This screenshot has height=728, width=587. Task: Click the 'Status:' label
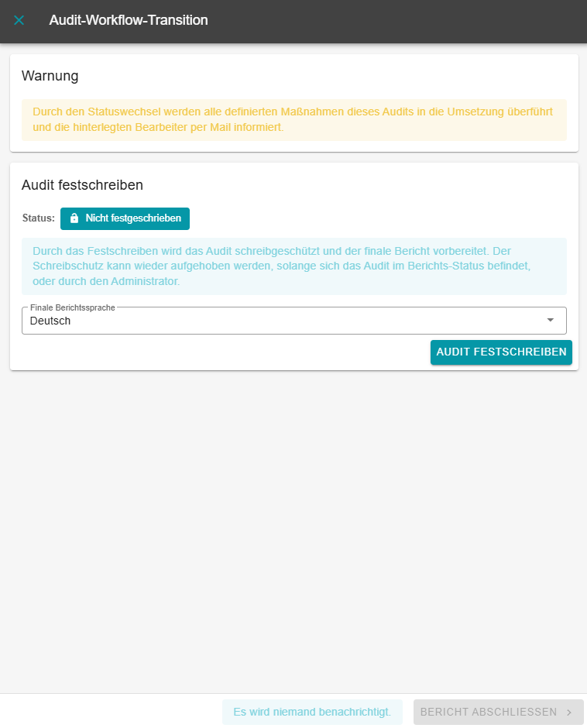(x=39, y=218)
